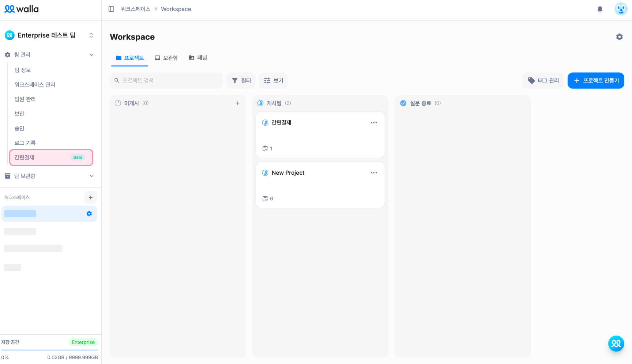Open the Enterprise 테스트 팀 team switcher
This screenshot has height=364, width=632.
pyautogui.click(x=49, y=35)
